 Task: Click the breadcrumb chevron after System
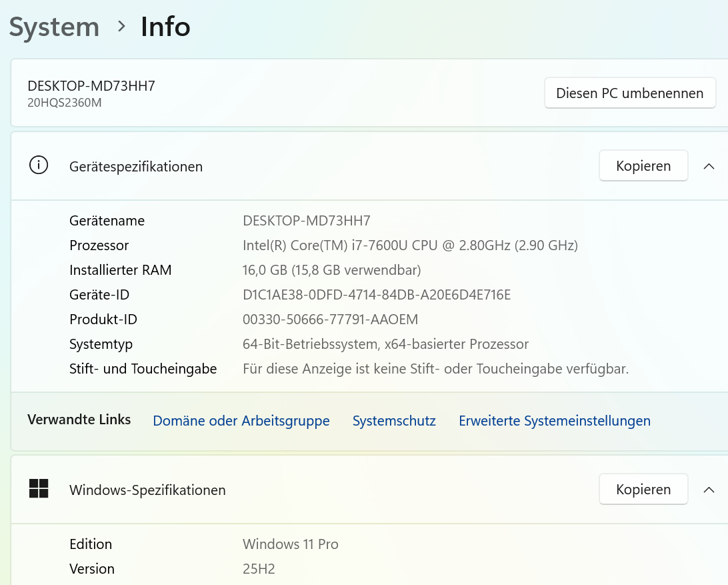coord(121,27)
